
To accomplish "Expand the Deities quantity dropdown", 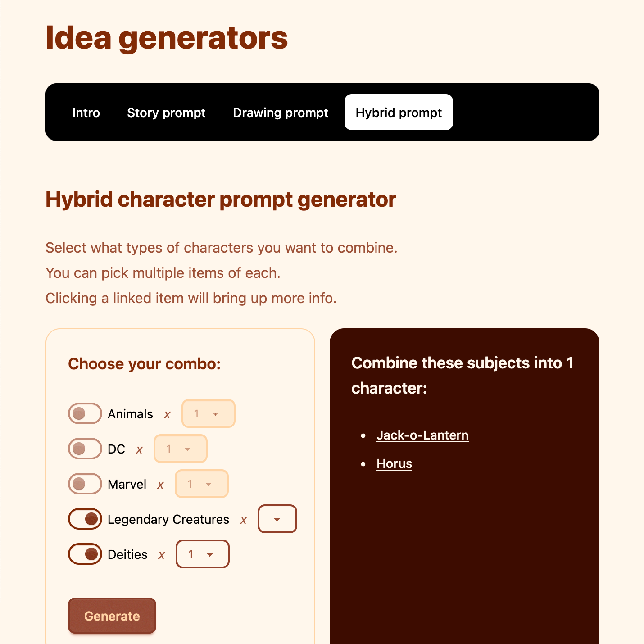I will pyautogui.click(x=202, y=554).
